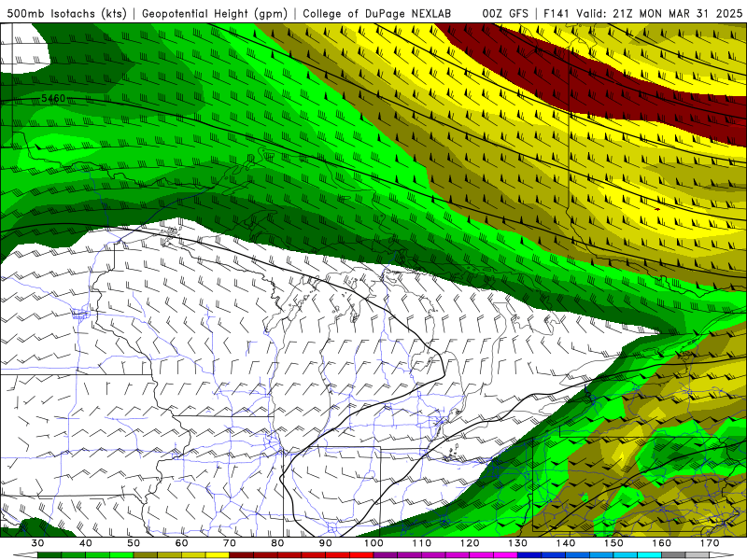Image resolution: width=747 pixels, height=560 pixels.
Task: Click the 80 value on the color scale
Action: click(277, 543)
